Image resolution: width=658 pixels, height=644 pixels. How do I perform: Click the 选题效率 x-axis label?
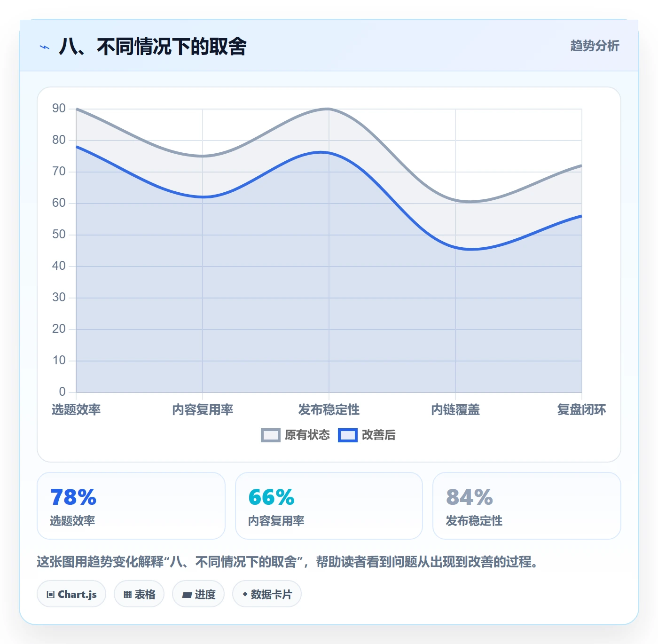pyautogui.click(x=76, y=410)
